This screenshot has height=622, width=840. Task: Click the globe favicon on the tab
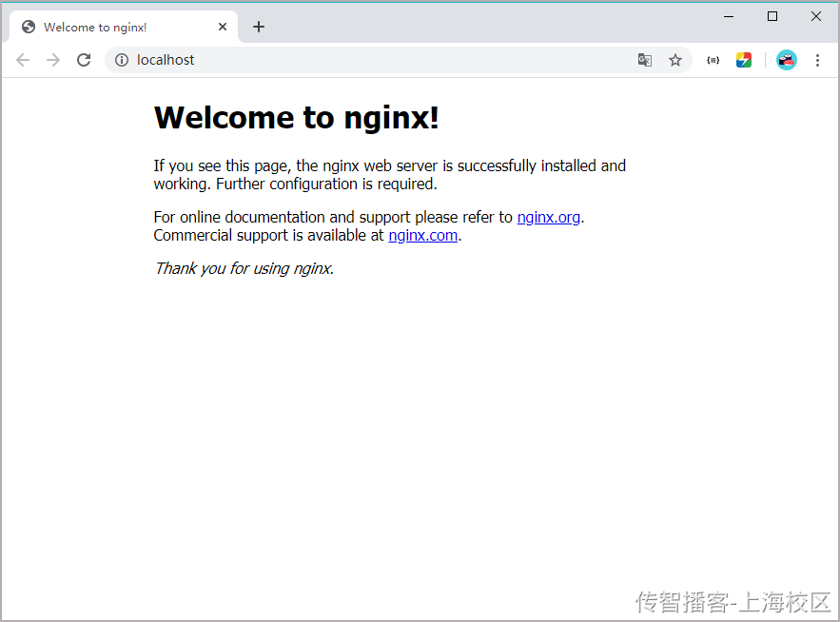[x=29, y=27]
